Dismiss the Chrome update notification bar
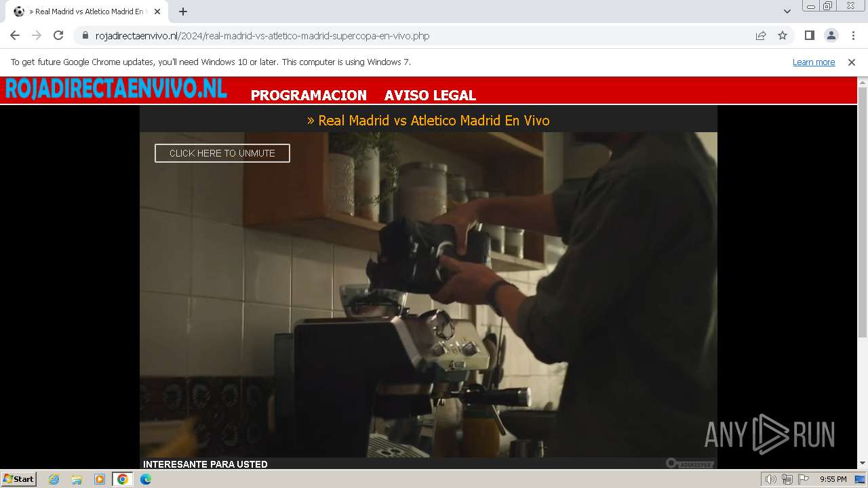This screenshot has width=868, height=488. tap(852, 62)
